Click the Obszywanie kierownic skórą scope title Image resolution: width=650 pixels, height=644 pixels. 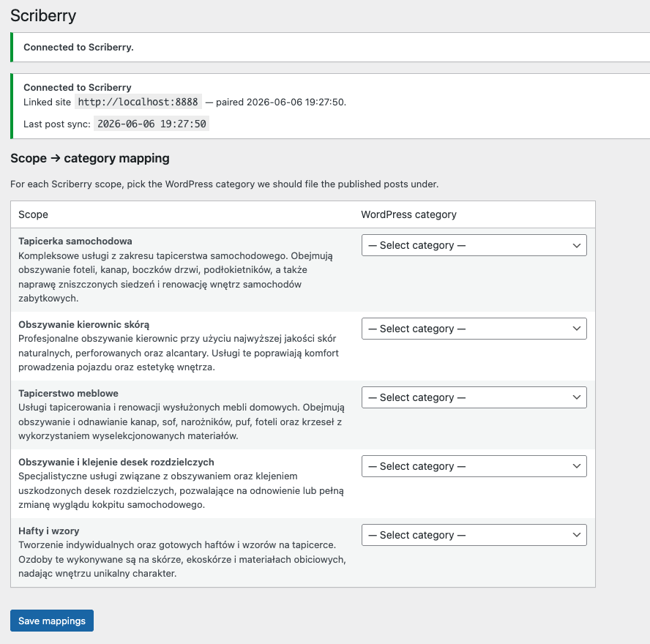[83, 324]
